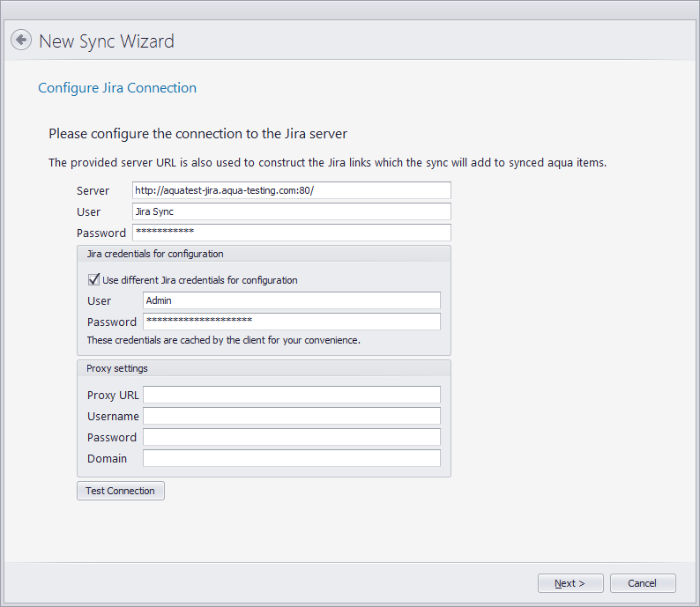The image size is (700, 607).
Task: Focus the proxy Domain input field
Action: point(291,458)
